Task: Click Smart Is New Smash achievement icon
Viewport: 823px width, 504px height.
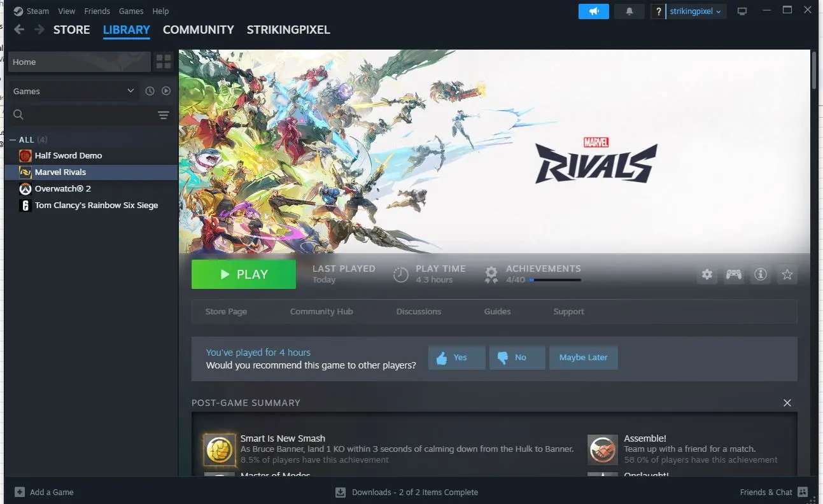Action: click(220, 449)
